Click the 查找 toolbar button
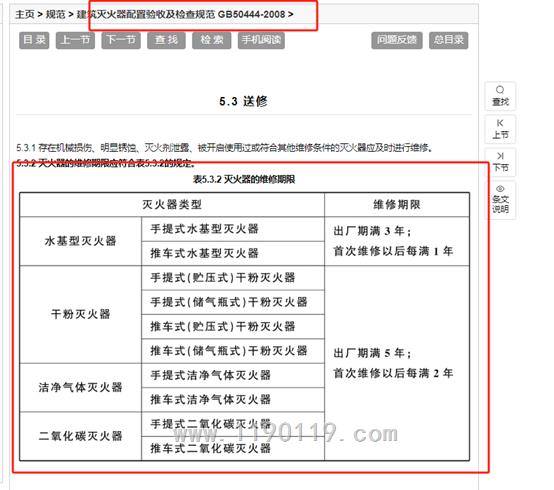The image size is (554, 490). point(166,40)
